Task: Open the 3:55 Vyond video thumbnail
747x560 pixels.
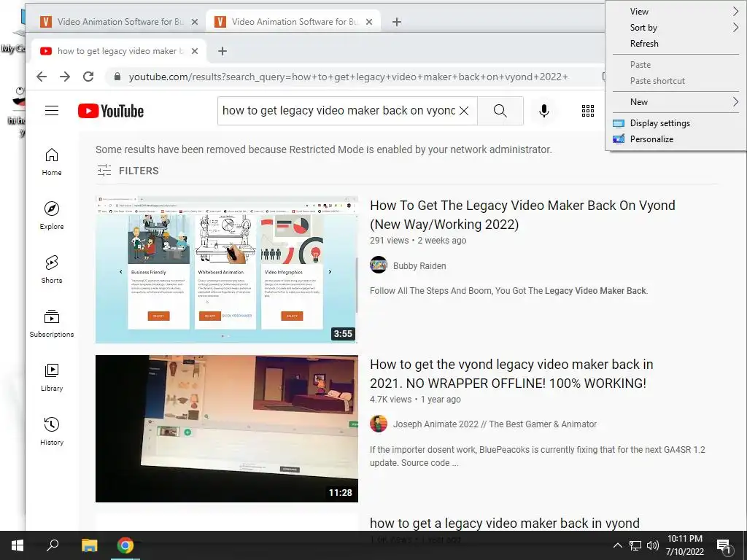Action: pyautogui.click(x=226, y=269)
